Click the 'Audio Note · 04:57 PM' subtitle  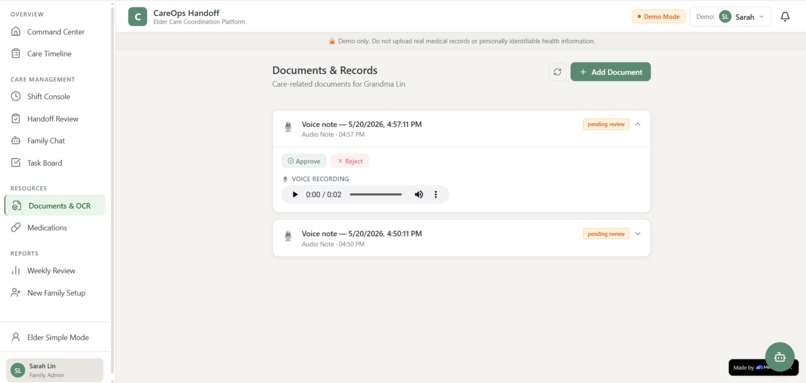point(333,135)
